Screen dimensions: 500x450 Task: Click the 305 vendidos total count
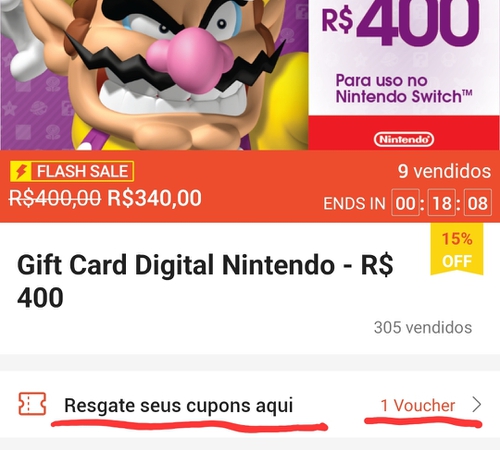423,328
